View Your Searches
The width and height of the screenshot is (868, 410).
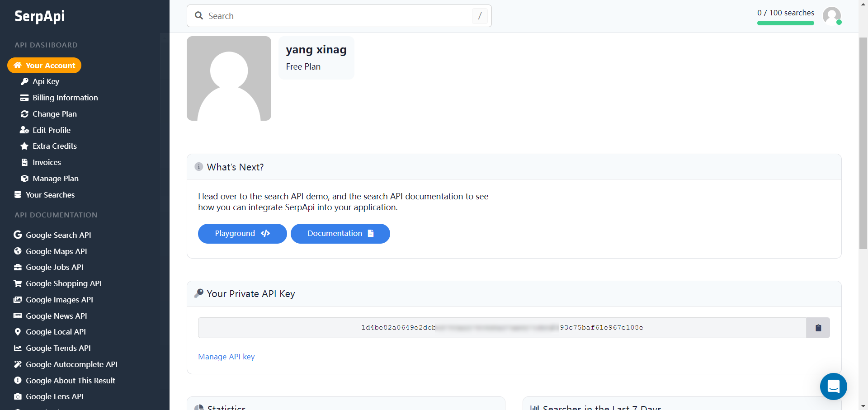pos(50,195)
